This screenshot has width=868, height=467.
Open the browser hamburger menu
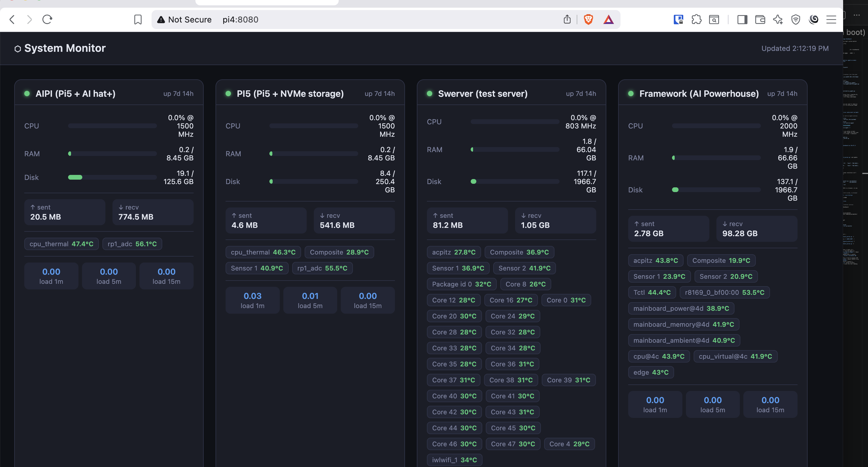pos(831,20)
